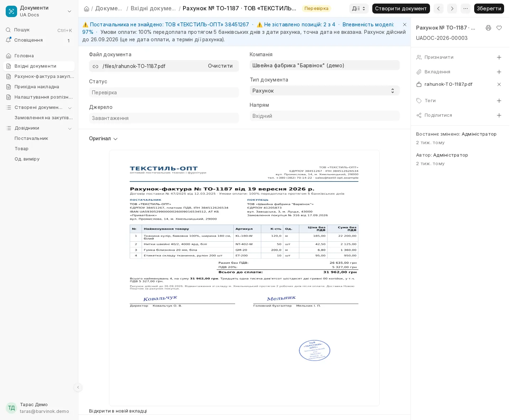This screenshot has width=513, height=420.
Task: Click the Створити документ button
Action: pyautogui.click(x=401, y=9)
